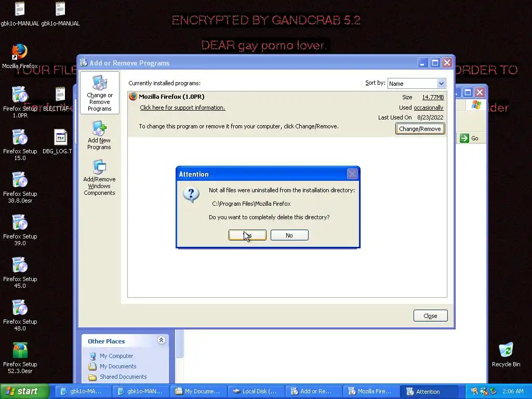Viewport: 532px width, 399px height.
Task: Click the 'occasionally' usage value
Action: pos(429,108)
